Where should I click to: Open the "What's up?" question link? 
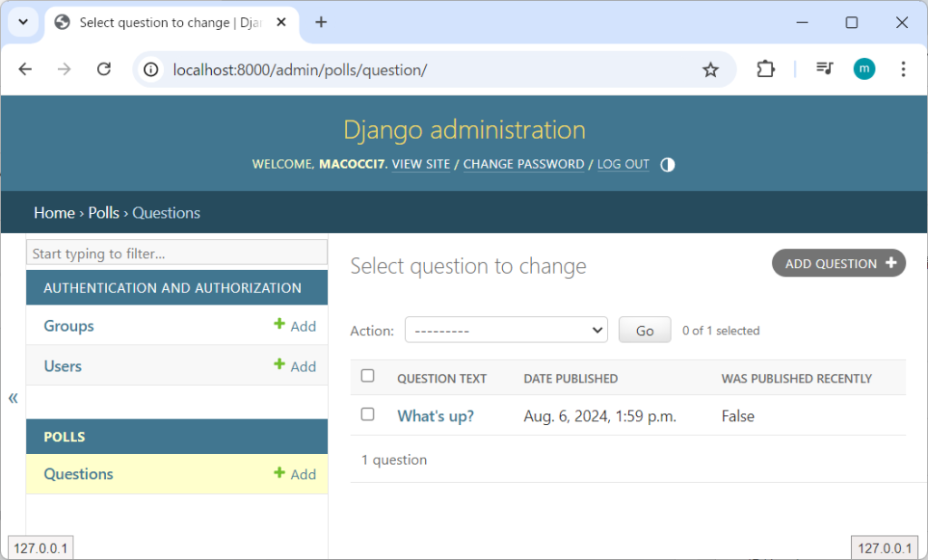(435, 417)
